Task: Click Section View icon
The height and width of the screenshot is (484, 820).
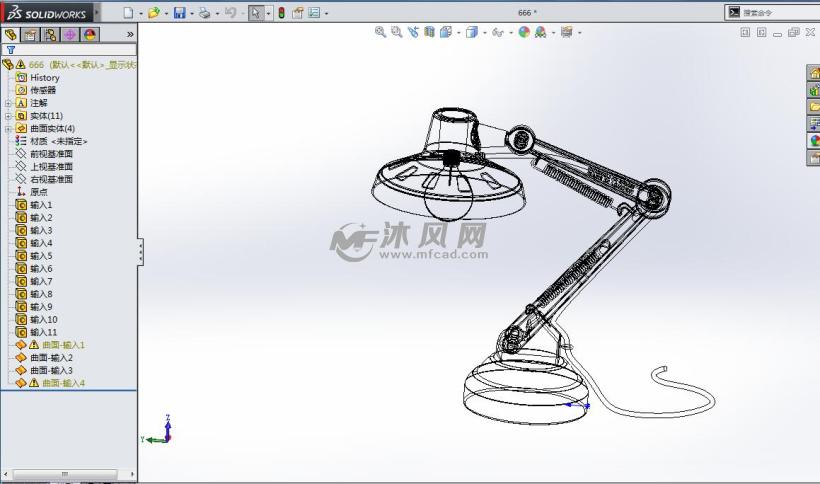Action: pyautogui.click(x=429, y=32)
